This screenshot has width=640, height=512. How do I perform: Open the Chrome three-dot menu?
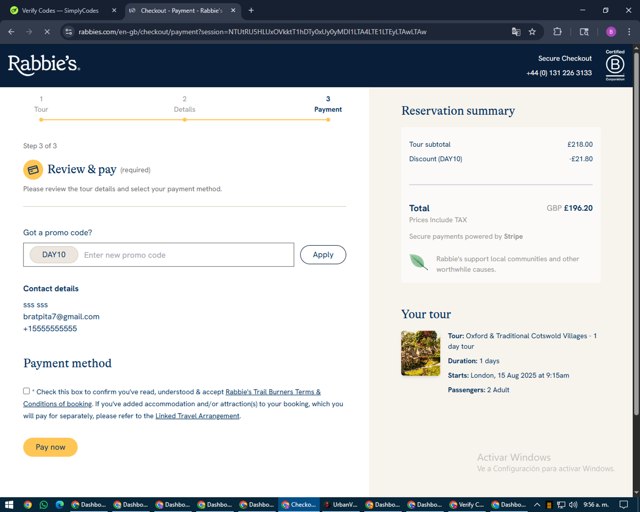[629, 31]
